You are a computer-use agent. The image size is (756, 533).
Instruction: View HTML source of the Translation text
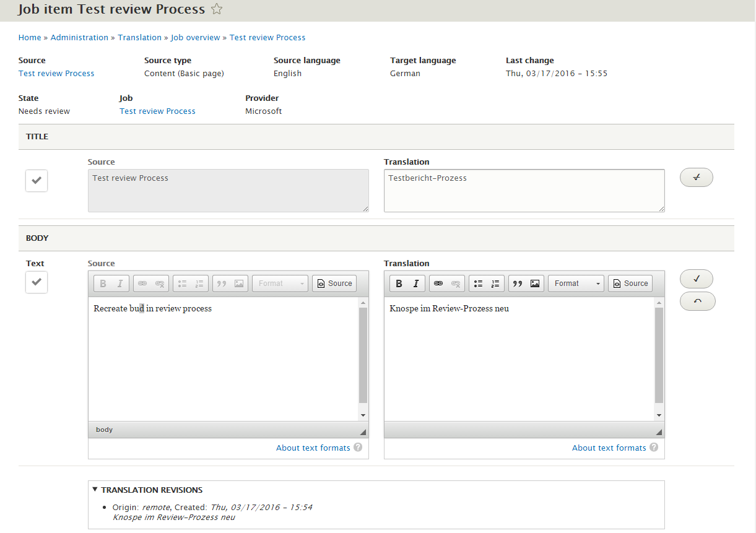pos(630,283)
